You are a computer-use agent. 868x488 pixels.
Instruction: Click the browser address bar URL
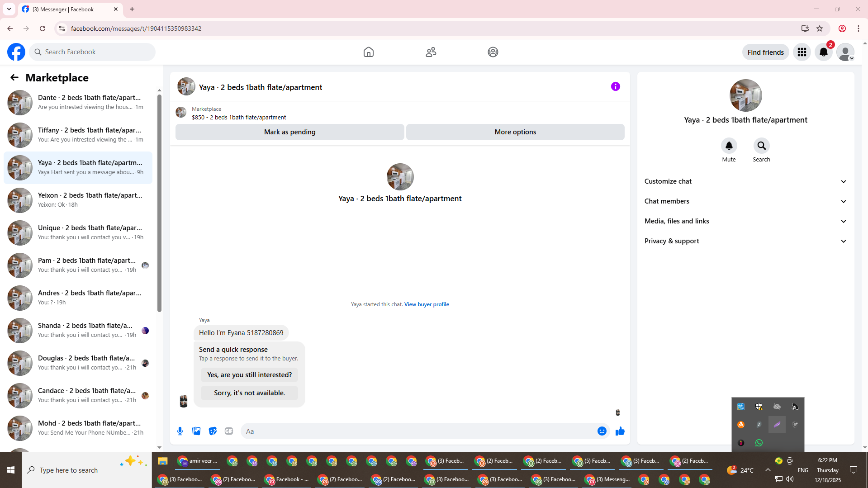[136, 28]
